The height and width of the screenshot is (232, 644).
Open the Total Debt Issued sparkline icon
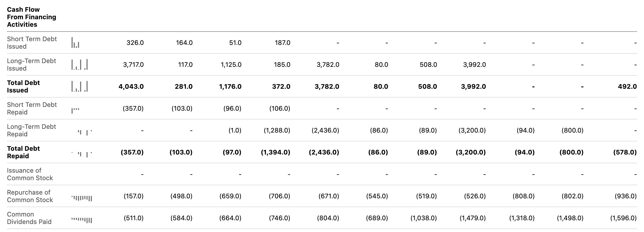(80, 87)
